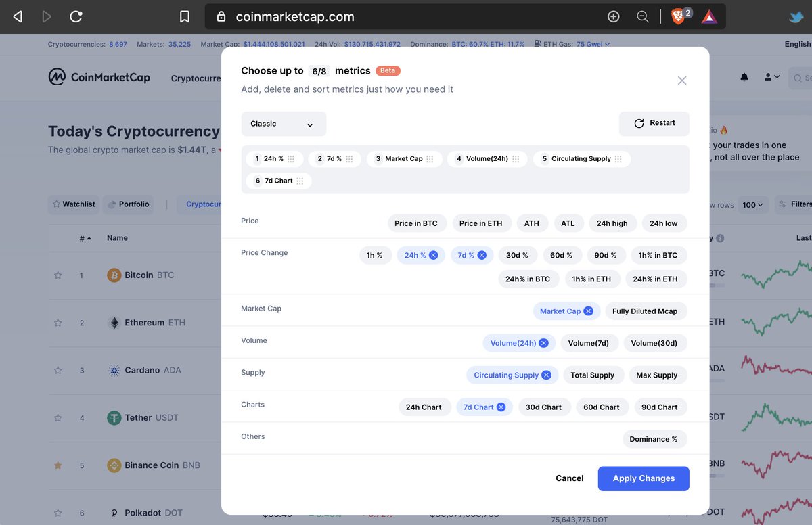Click the Cancel button

(570, 478)
